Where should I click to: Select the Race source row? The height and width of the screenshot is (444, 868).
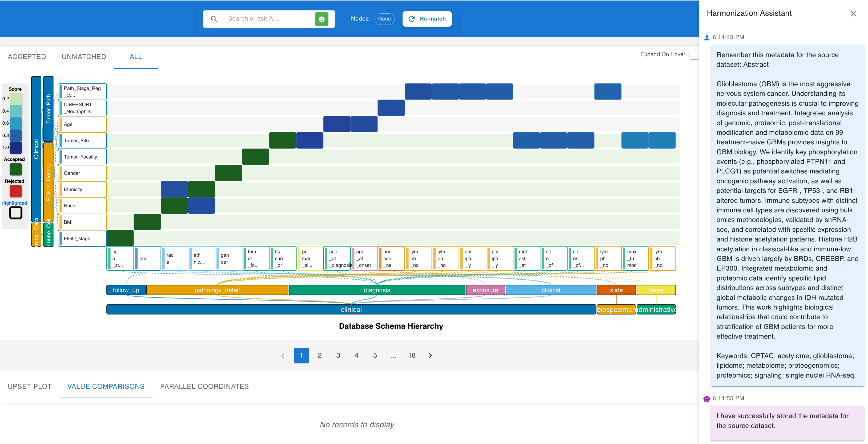(82, 206)
